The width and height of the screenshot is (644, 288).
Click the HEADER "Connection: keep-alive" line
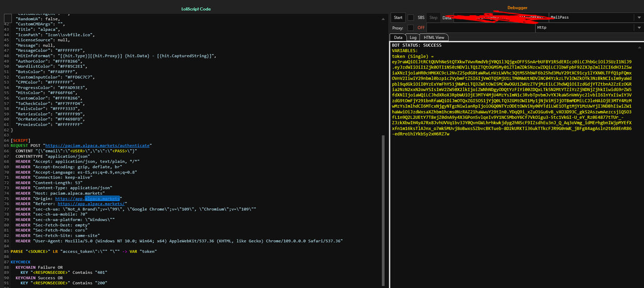pyautogui.click(x=61, y=177)
